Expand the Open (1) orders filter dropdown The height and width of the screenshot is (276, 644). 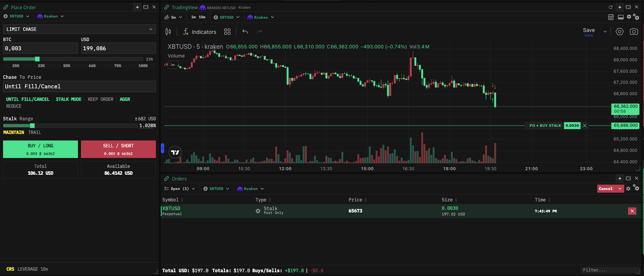tap(180, 189)
